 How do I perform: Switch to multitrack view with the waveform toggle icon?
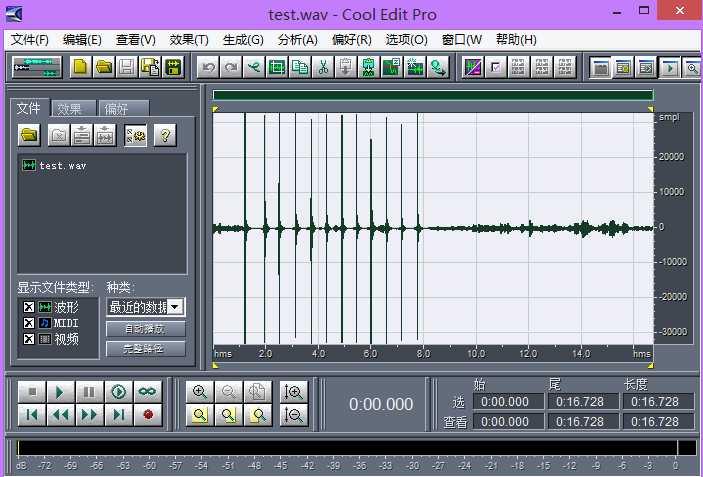coord(37,68)
